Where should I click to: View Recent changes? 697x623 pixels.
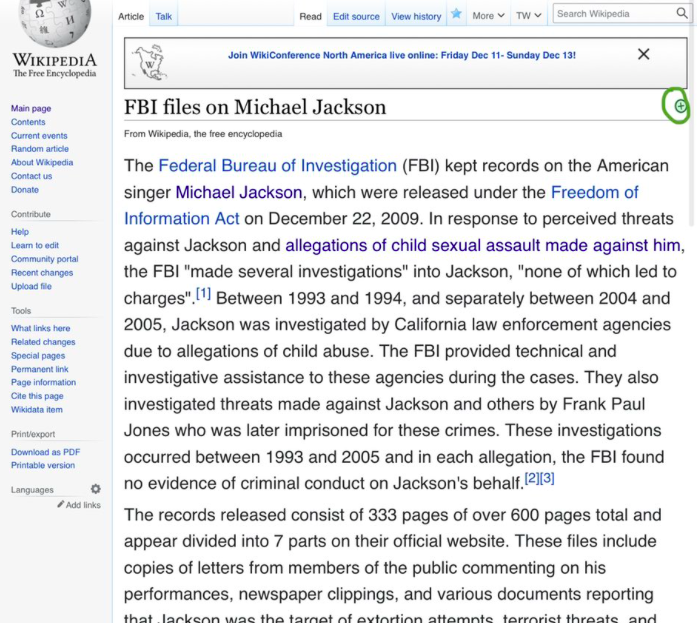pyautogui.click(x=42, y=273)
